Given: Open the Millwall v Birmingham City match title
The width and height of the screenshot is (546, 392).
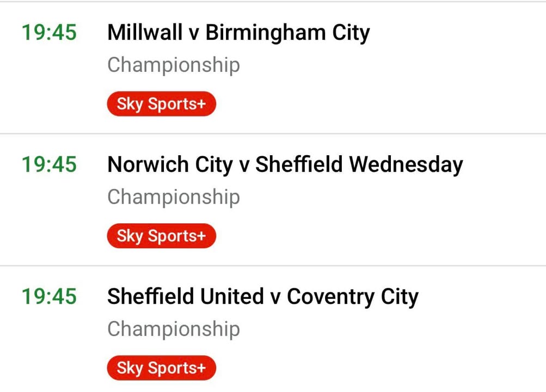Looking at the screenshot, I should coord(238,33).
